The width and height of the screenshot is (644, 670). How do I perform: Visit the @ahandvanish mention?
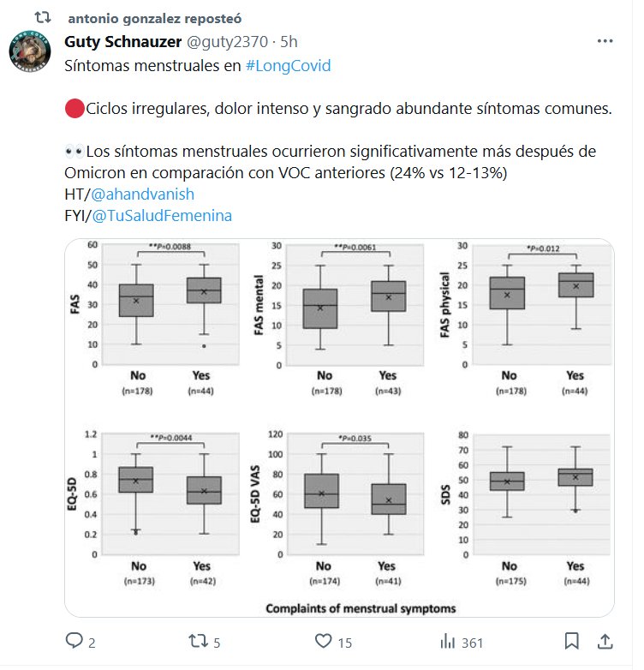tap(142, 194)
